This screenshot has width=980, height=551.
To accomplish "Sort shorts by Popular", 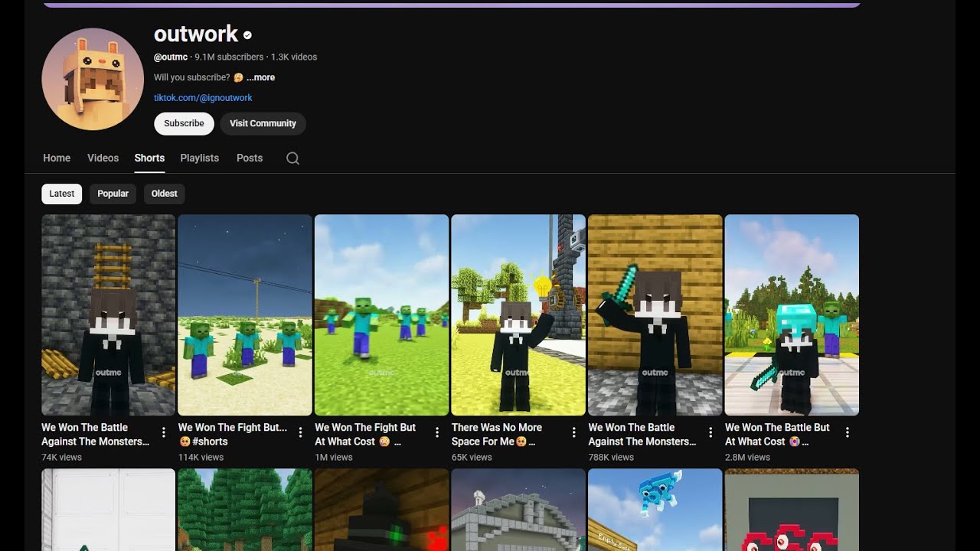I will coord(113,194).
